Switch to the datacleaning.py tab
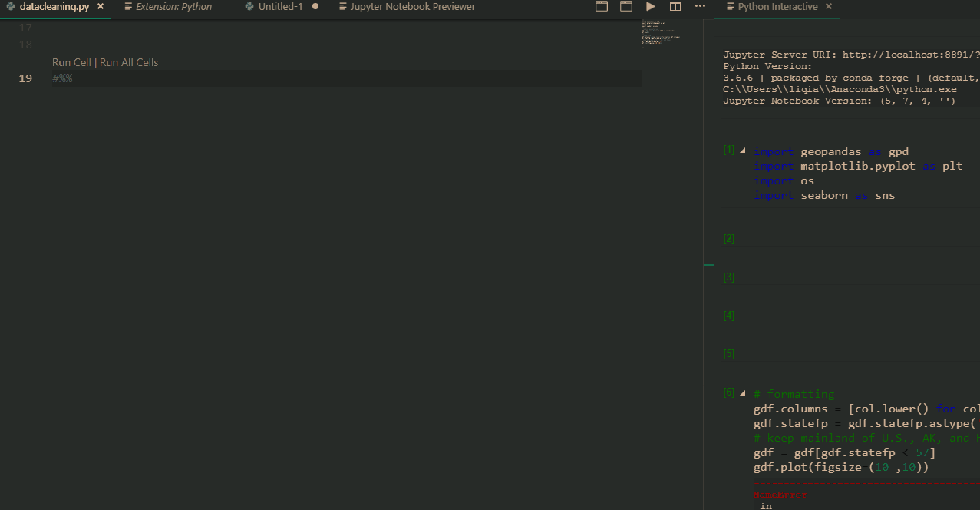Viewport: 980px width, 510px height. coord(54,7)
